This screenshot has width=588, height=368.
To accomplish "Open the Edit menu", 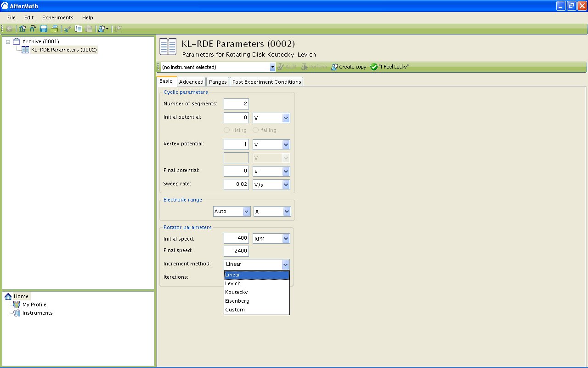I will [x=29, y=17].
